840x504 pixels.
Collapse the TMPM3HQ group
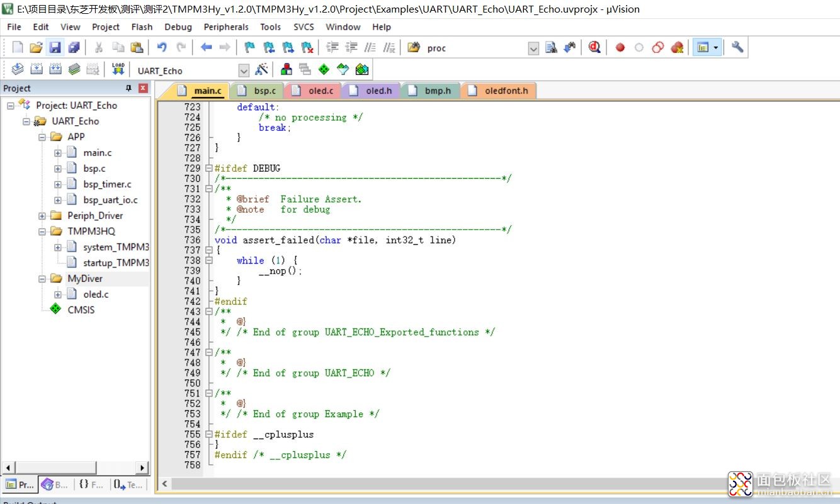point(42,232)
